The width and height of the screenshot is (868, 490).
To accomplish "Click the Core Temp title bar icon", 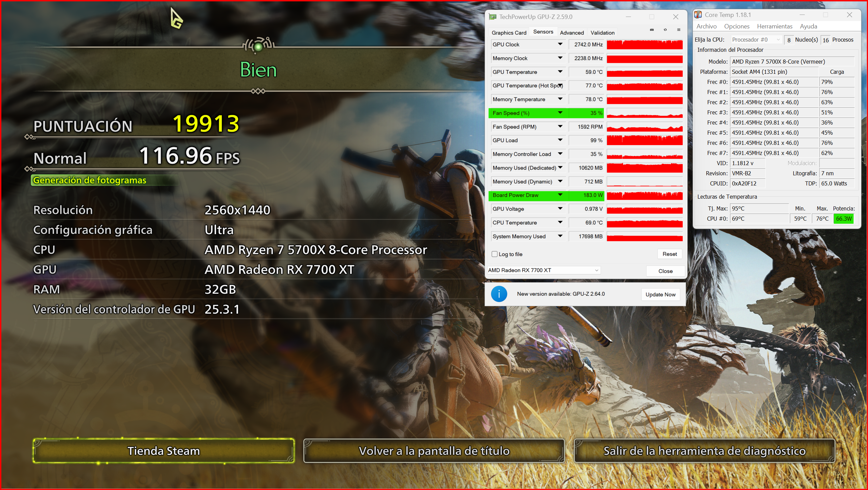I will point(698,15).
